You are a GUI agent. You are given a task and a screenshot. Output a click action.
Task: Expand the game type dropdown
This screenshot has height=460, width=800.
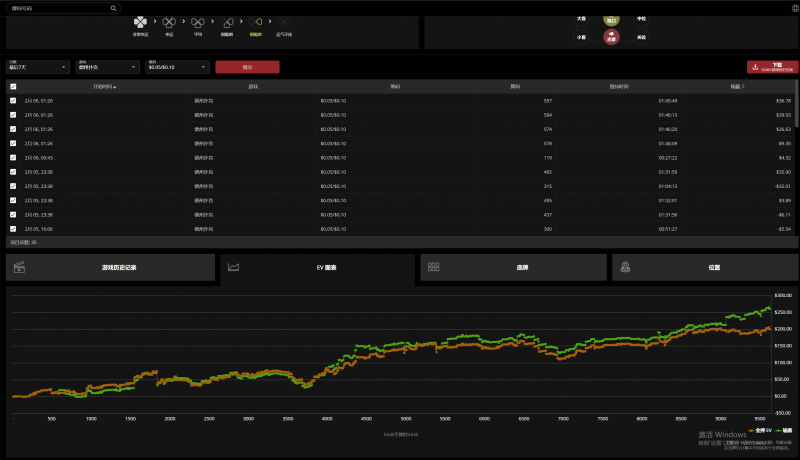click(x=107, y=67)
